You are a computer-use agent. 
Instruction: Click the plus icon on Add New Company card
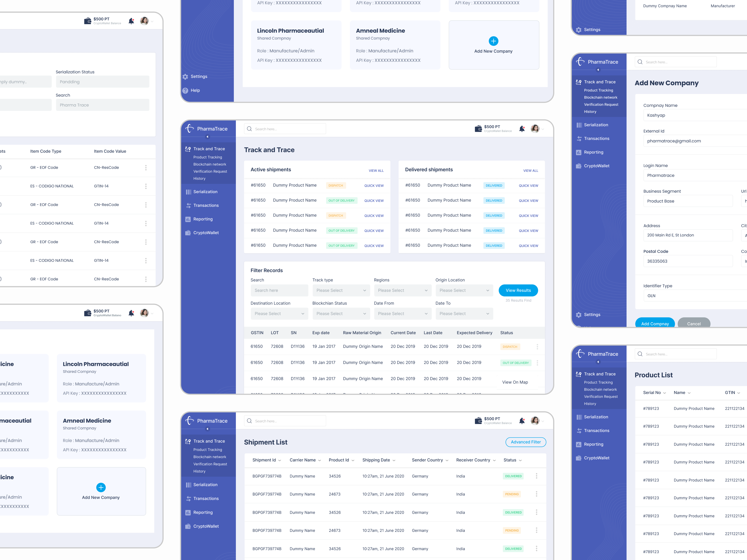click(493, 41)
